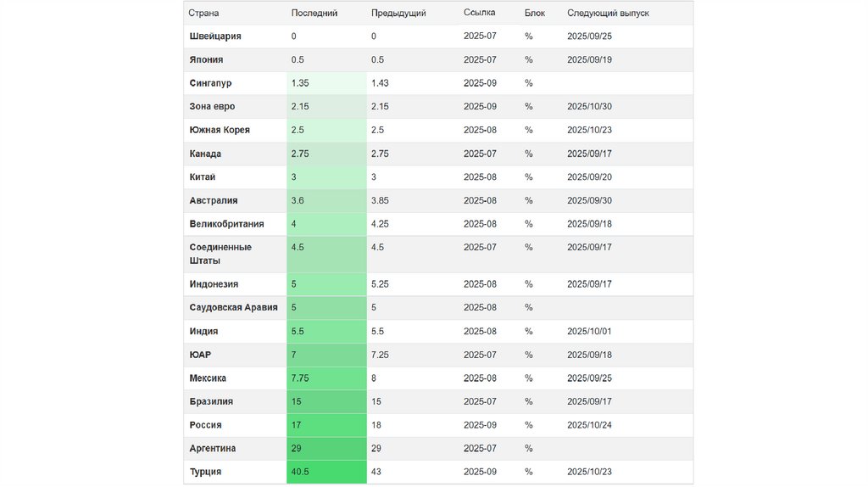
Task: Click Australia's previous value 3.85
Action: (382, 201)
